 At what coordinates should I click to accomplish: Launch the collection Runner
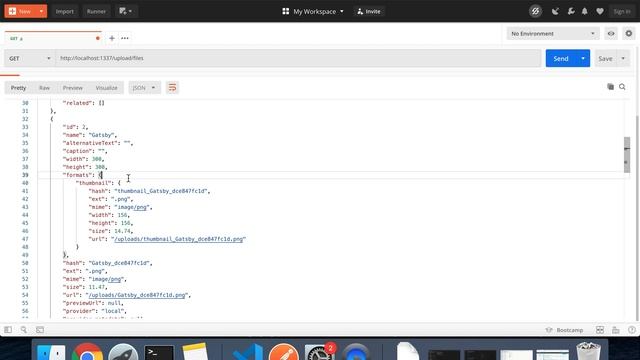pos(96,11)
